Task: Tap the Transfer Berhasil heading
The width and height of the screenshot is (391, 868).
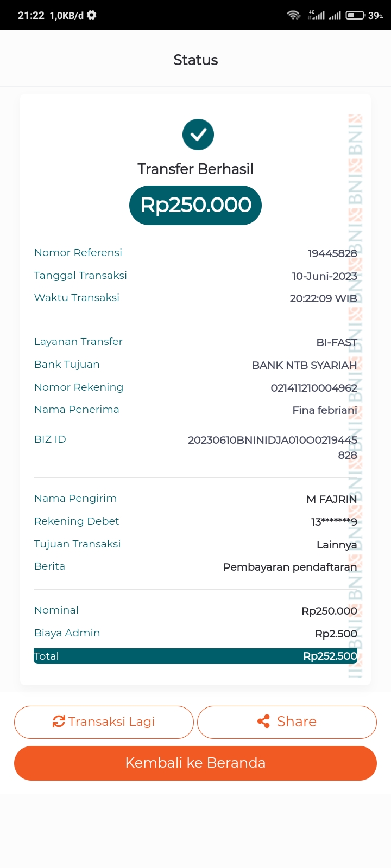Action: coord(195,169)
